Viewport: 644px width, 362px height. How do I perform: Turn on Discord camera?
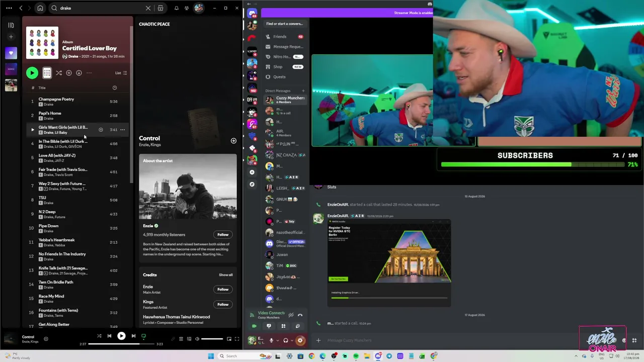click(x=254, y=326)
